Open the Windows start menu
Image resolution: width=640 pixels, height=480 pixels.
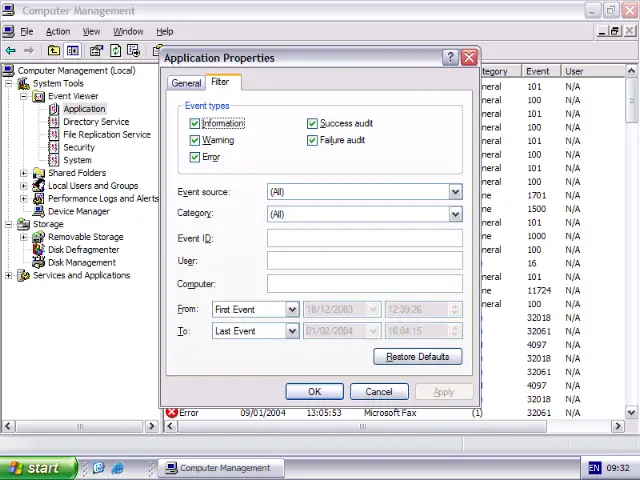pyautogui.click(x=38, y=468)
